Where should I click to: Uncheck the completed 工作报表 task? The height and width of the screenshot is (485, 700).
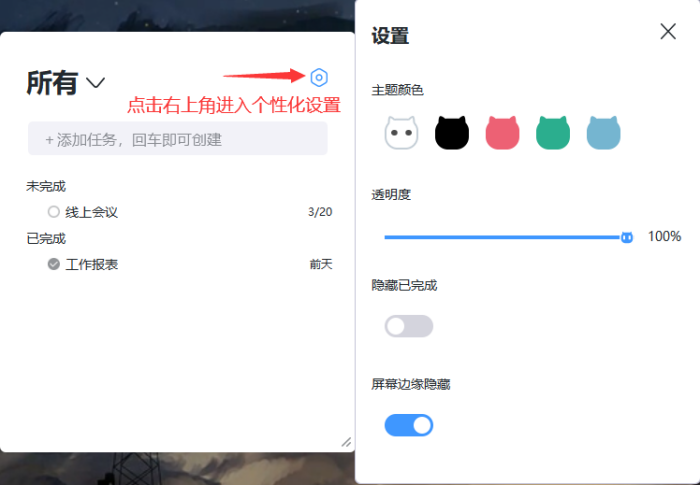click(x=54, y=264)
